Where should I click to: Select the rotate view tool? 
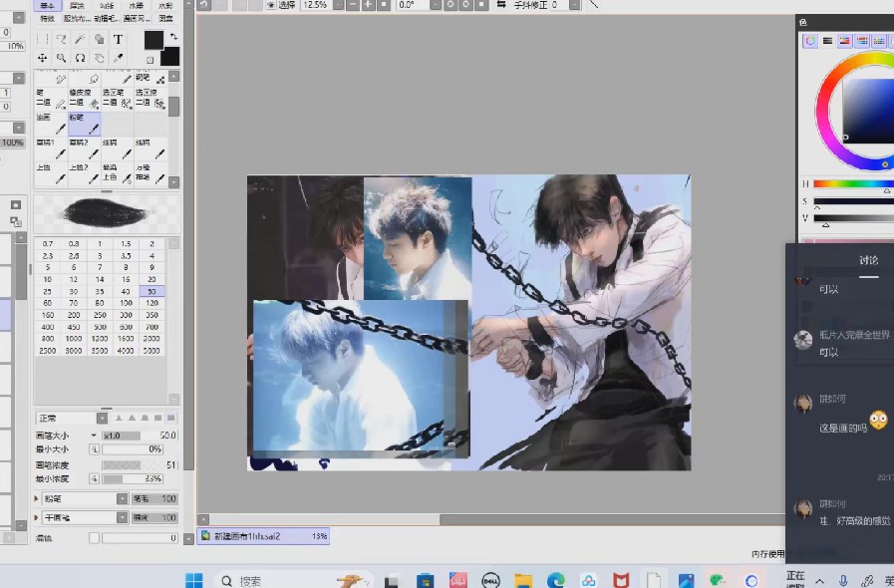[81, 59]
